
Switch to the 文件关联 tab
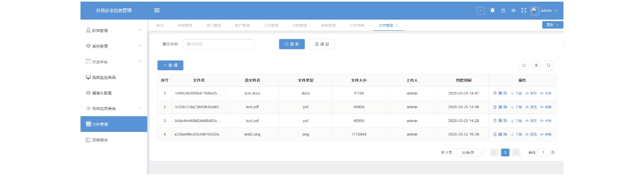tap(357, 25)
